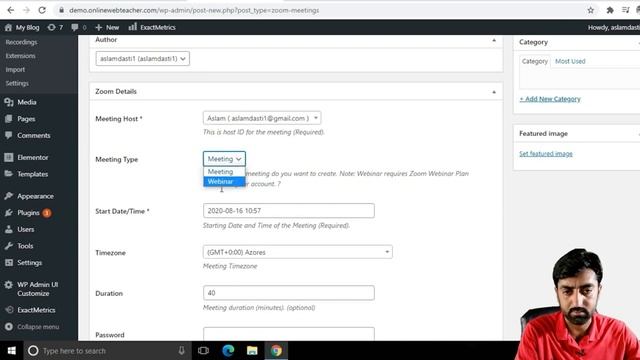Image resolution: width=640 pixels, height=360 pixels.
Task: Open ExactMetrics in the admin bar
Action: (152, 27)
